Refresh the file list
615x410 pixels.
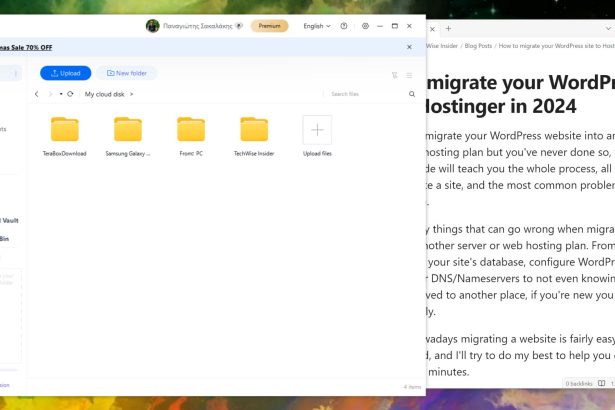[x=70, y=94]
